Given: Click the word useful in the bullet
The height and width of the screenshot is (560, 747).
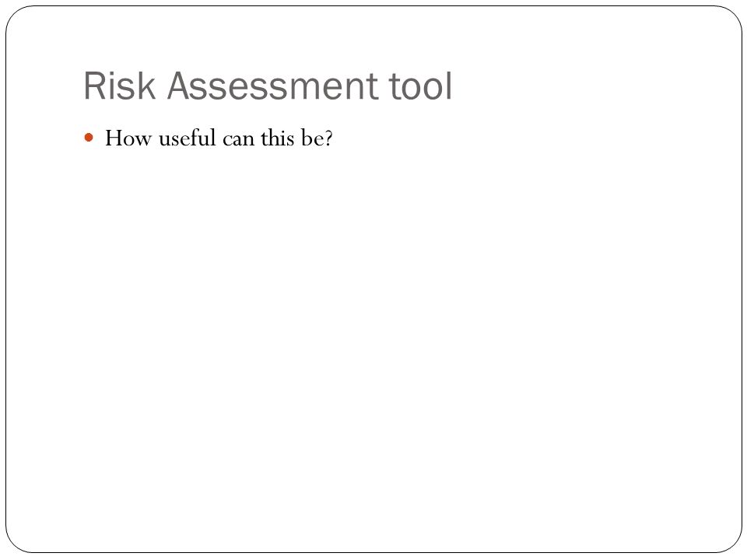Looking at the screenshot, I should 188,138.
